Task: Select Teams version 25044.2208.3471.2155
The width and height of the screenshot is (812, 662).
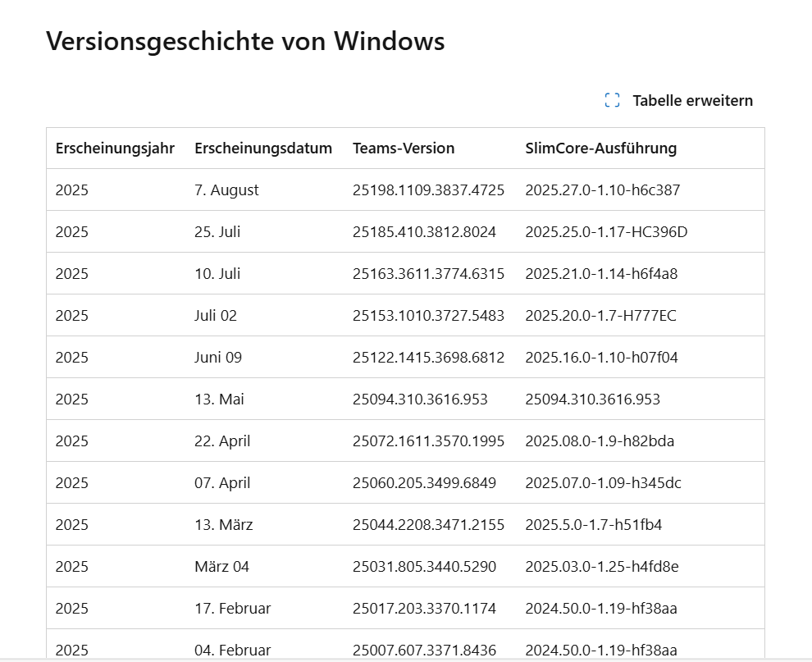Action: pyautogui.click(x=428, y=525)
